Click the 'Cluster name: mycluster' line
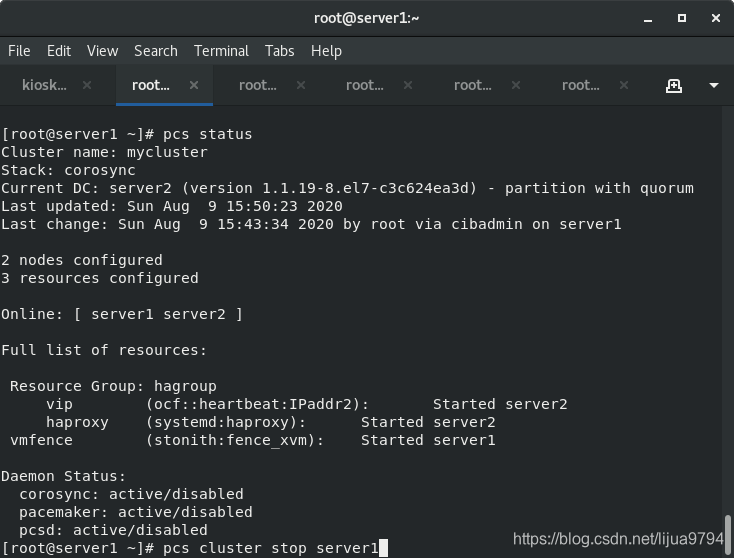734x558 pixels. pos(104,152)
